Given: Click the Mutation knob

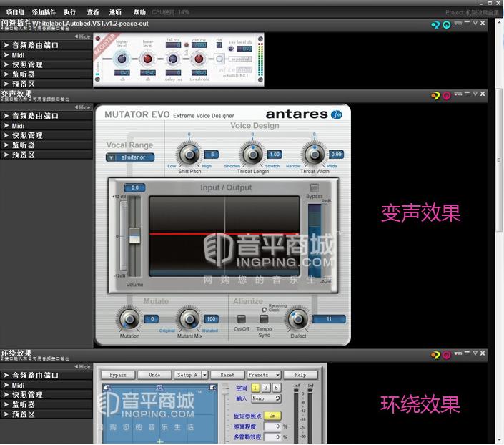Looking at the screenshot, I should coord(129,319).
